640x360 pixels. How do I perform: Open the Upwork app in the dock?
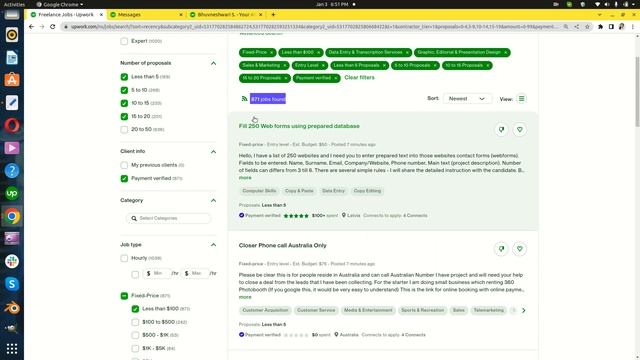pos(12,193)
